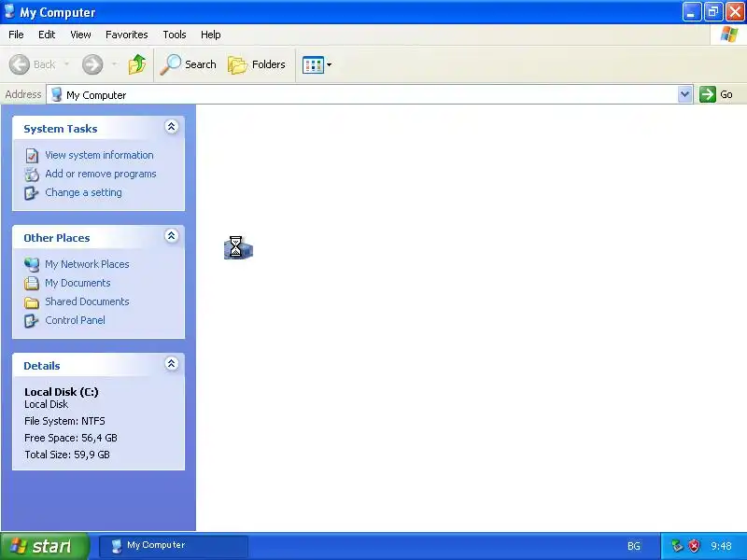Click Change a setting link

click(83, 192)
